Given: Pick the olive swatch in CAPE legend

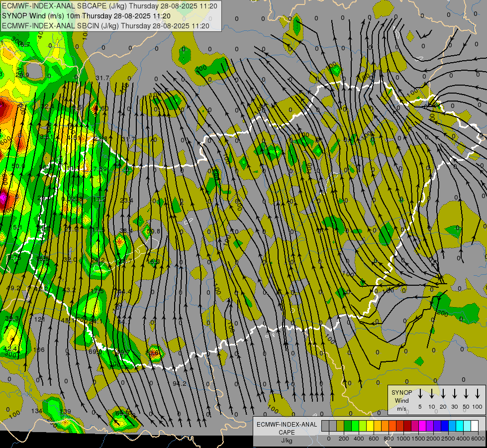Looking at the screenshot, I should point(340,426).
